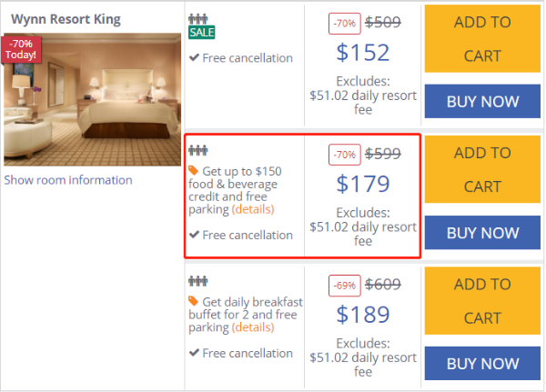This screenshot has width=546, height=392.
Task: Click the orange tag icon beside food credit offer
Action: point(193,171)
